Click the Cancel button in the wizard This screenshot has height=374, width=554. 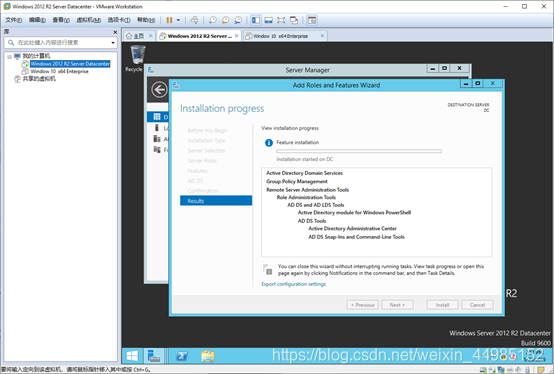(x=477, y=305)
